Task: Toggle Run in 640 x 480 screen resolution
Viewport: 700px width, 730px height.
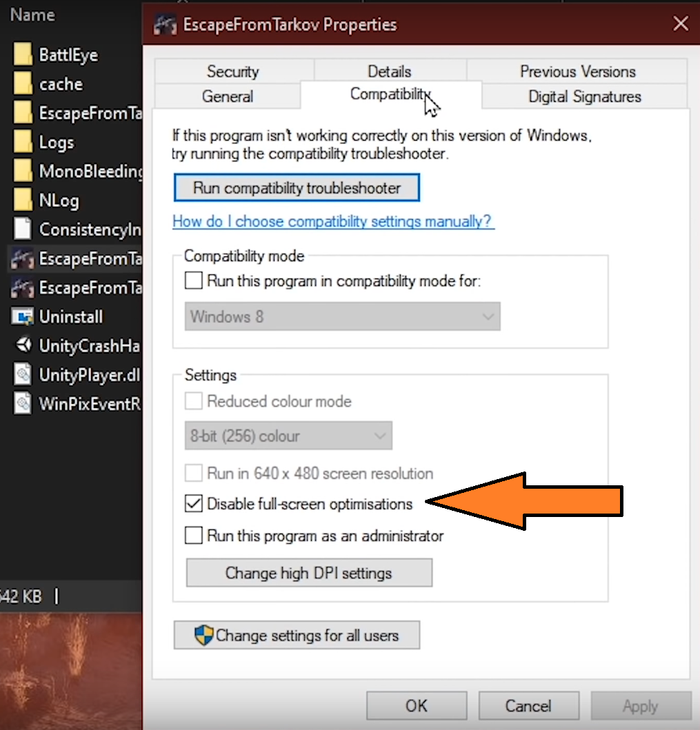Action: [x=194, y=473]
